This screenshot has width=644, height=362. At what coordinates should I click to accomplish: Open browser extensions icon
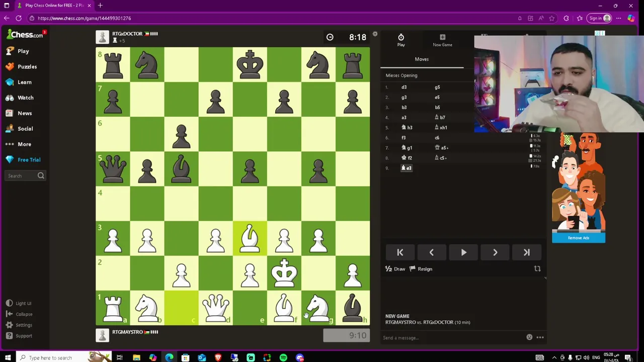566,18
